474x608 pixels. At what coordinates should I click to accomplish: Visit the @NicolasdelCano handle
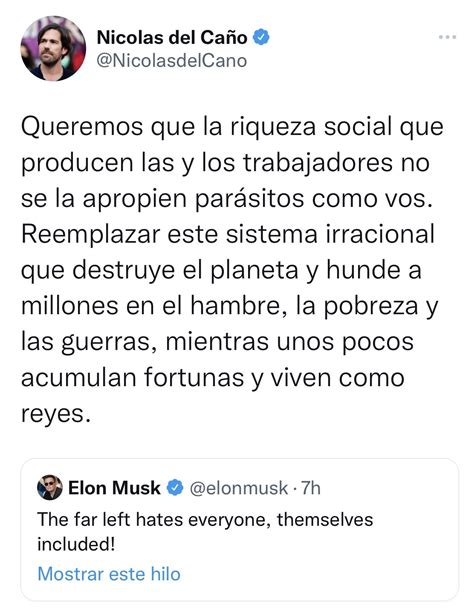171,61
